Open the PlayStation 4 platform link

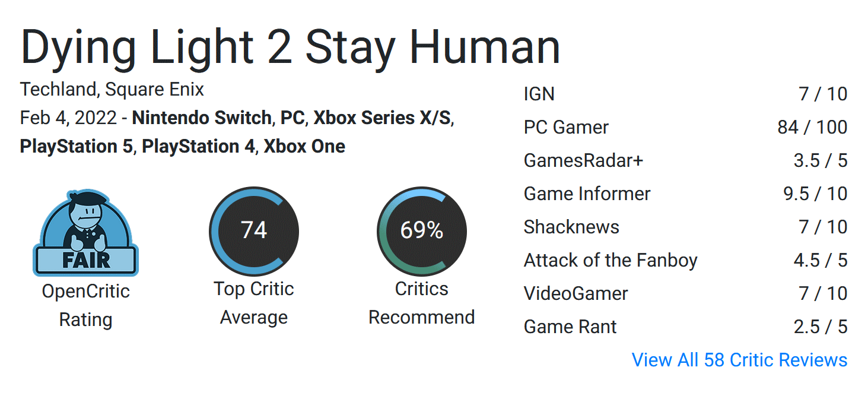[198, 146]
